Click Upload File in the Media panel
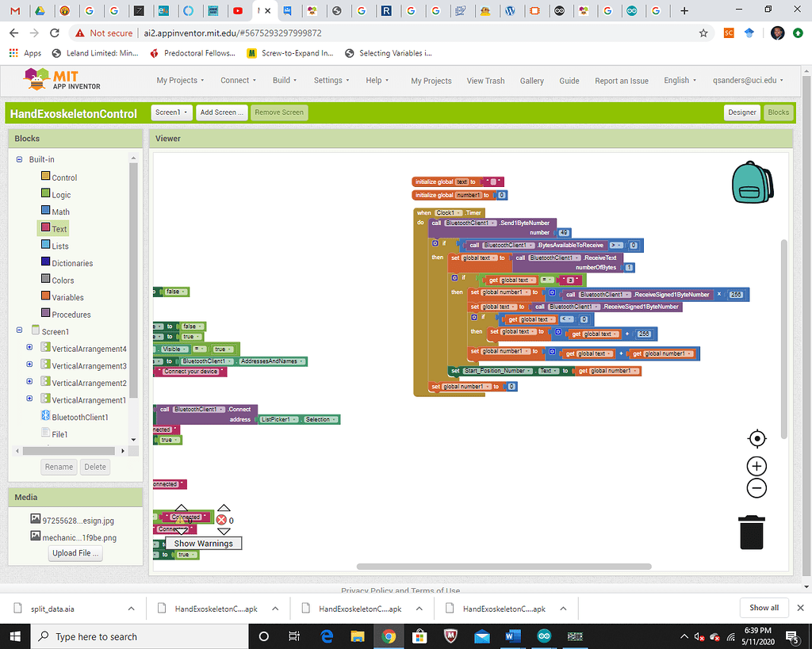The image size is (812, 649). pos(75,553)
